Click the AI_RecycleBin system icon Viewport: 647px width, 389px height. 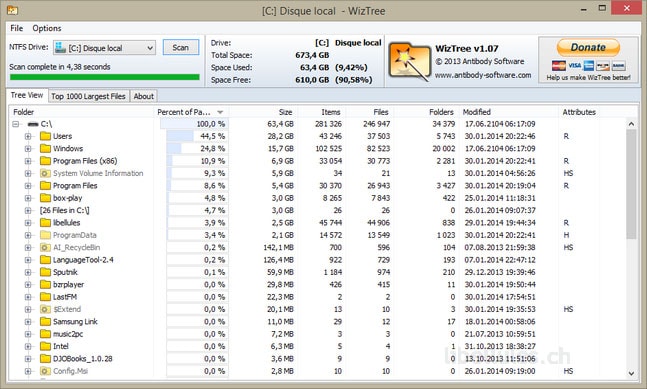[45, 248]
